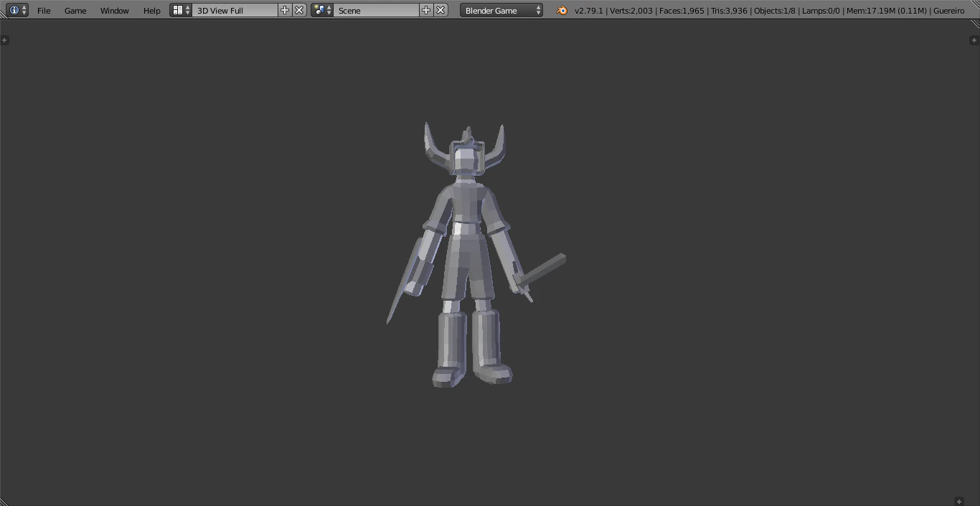Open the Game menu

click(75, 11)
